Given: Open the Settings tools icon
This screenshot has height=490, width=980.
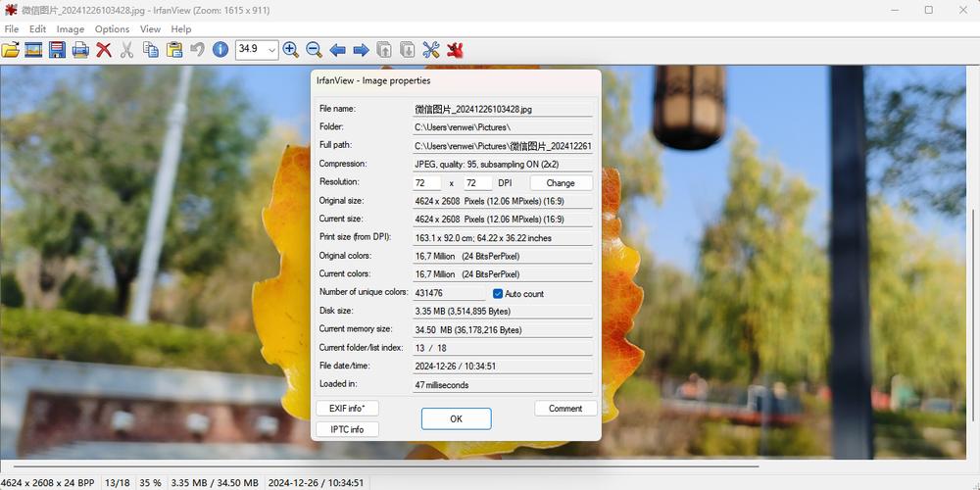Looking at the screenshot, I should 431,50.
